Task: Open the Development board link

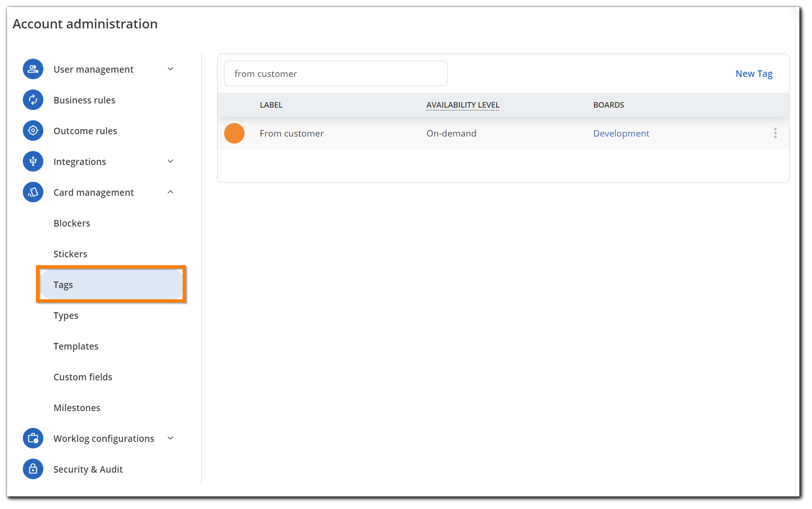Action: 621,133
